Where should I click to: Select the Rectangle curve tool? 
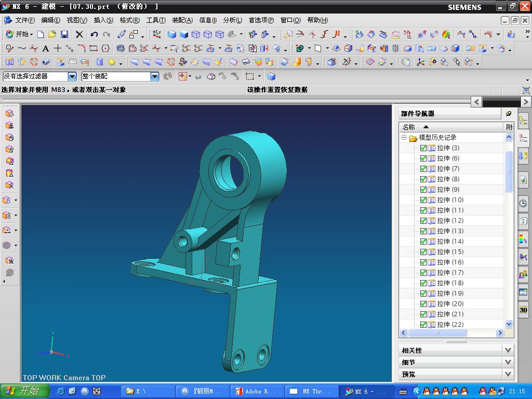click(x=94, y=48)
